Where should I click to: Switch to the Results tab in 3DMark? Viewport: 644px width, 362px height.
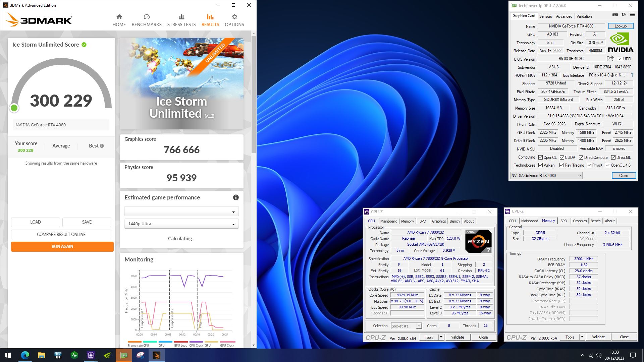click(210, 20)
